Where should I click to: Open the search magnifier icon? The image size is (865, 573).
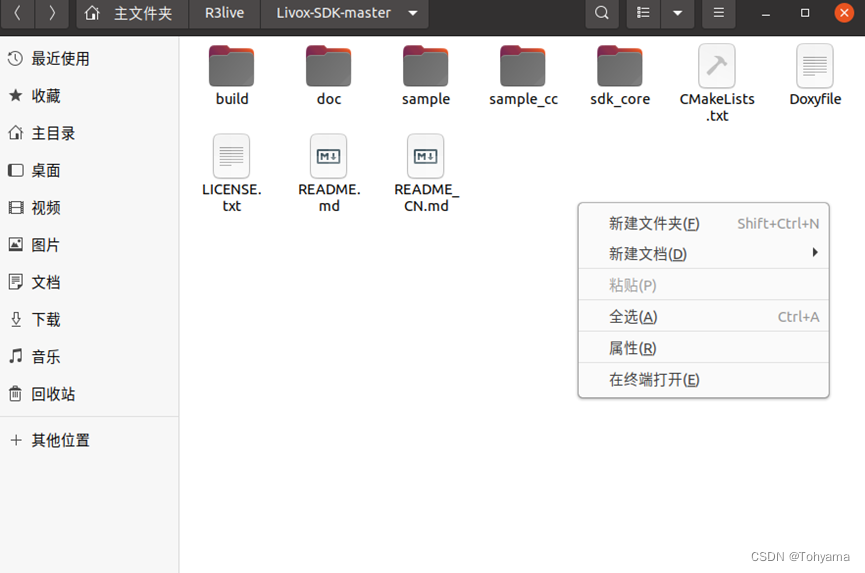(x=602, y=13)
